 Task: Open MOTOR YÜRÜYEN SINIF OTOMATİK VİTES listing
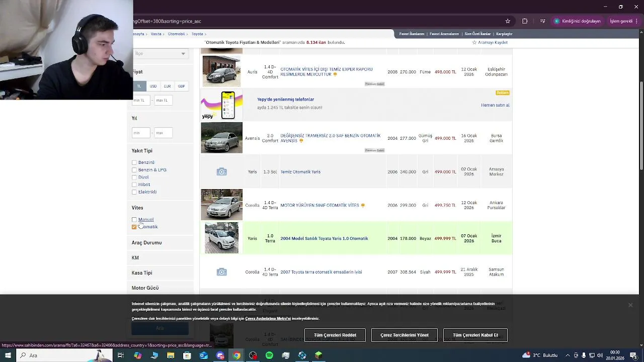pyautogui.click(x=320, y=205)
